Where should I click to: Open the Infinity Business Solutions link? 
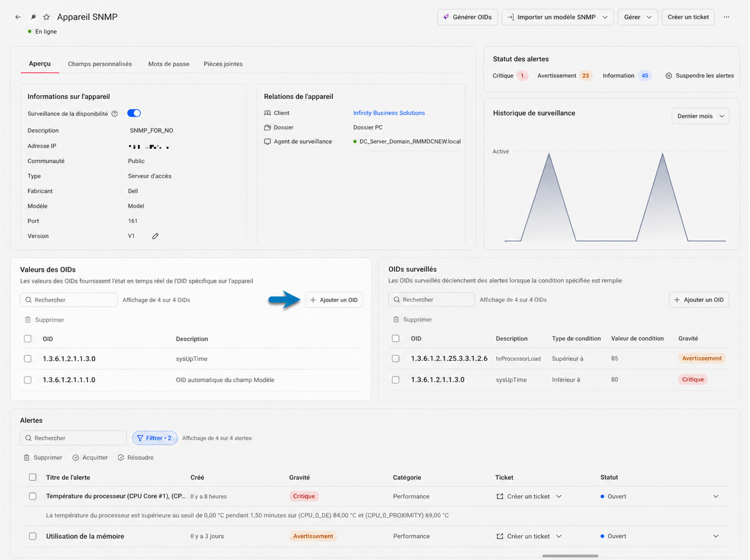[x=388, y=113]
